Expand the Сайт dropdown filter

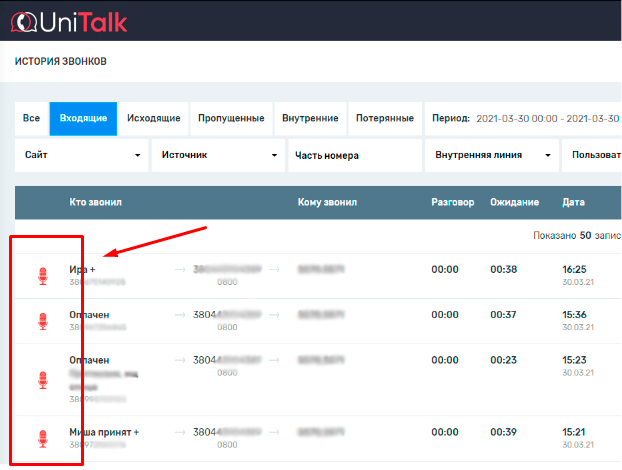82,155
